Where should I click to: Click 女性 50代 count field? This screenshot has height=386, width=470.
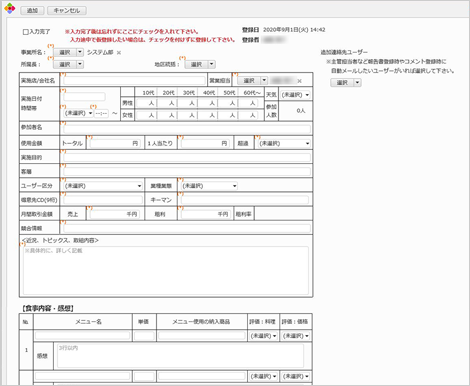click(228, 115)
